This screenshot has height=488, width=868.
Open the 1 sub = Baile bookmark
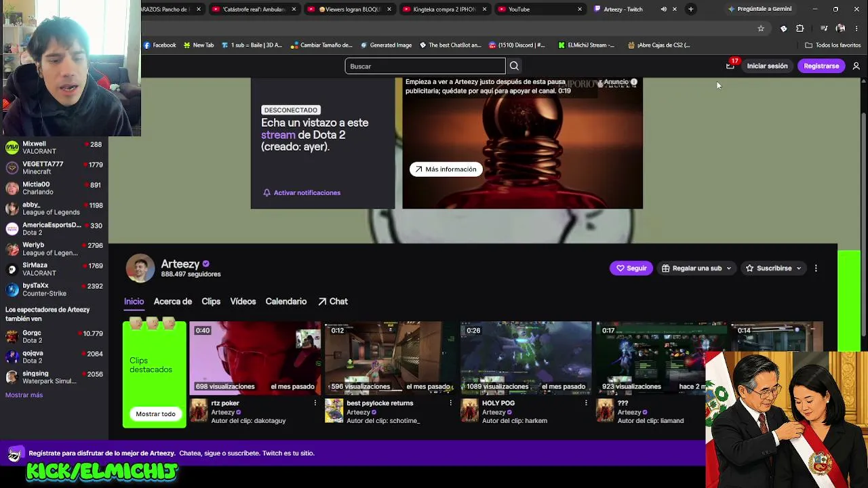[x=252, y=45]
